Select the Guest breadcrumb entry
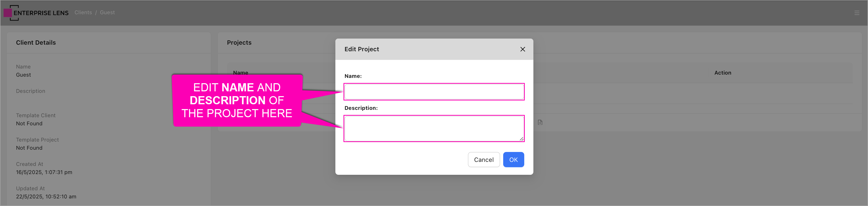868x206 pixels. [107, 12]
